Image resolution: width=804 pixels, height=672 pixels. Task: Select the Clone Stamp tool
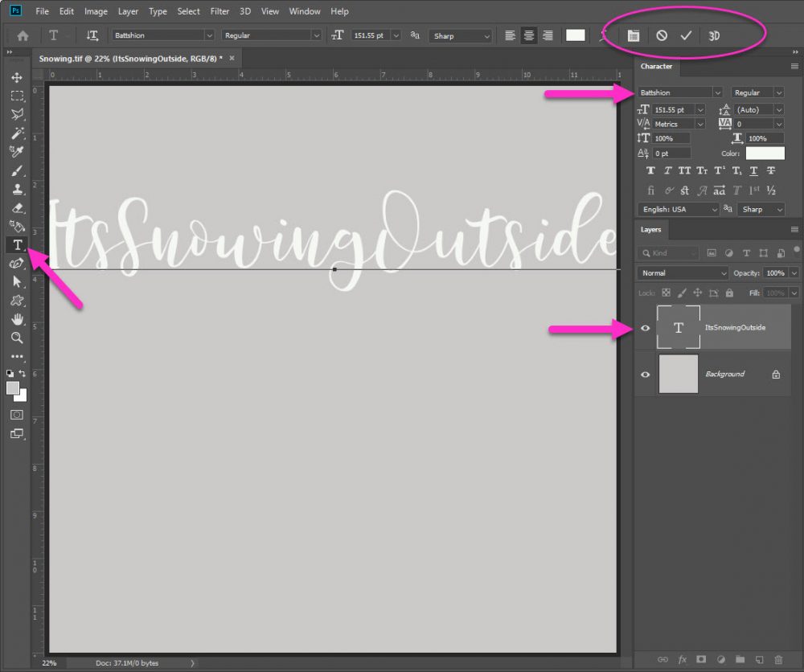coord(17,190)
